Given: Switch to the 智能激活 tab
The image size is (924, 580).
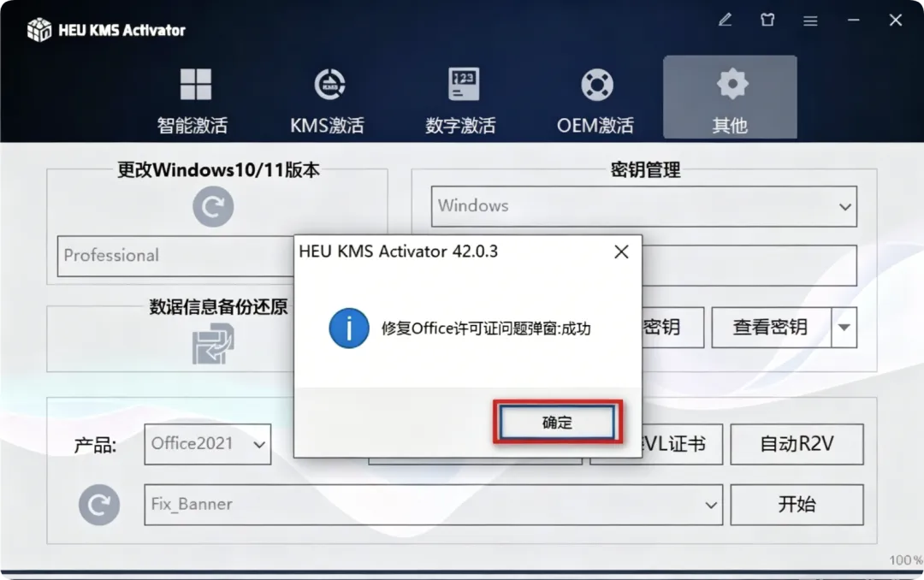Looking at the screenshot, I should [x=192, y=99].
